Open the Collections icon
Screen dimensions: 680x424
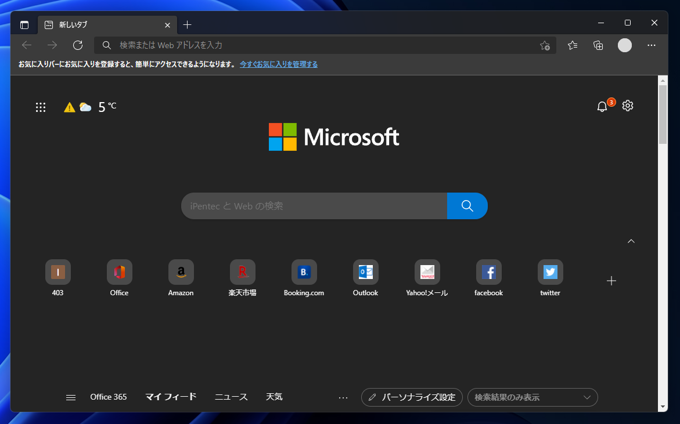[598, 45]
